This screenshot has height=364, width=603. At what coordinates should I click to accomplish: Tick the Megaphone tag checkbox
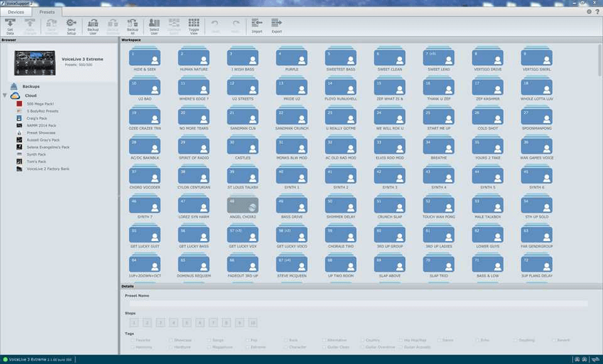coord(209,347)
